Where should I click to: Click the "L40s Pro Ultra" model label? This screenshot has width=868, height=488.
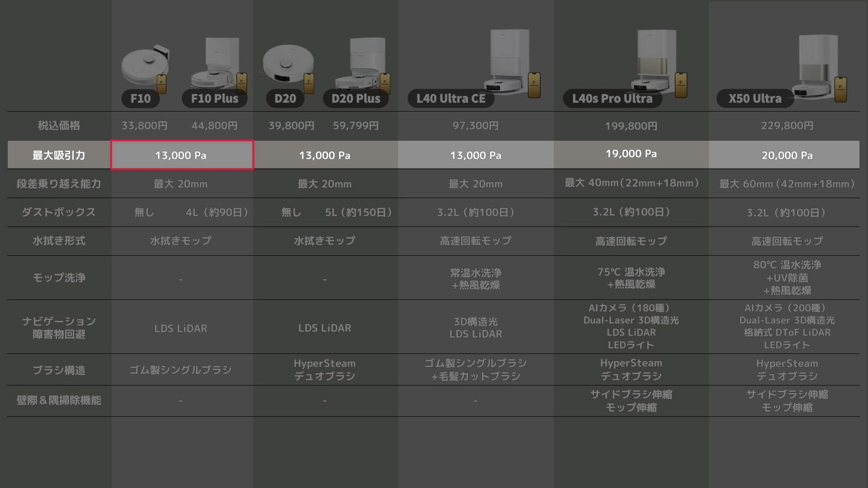coord(612,99)
